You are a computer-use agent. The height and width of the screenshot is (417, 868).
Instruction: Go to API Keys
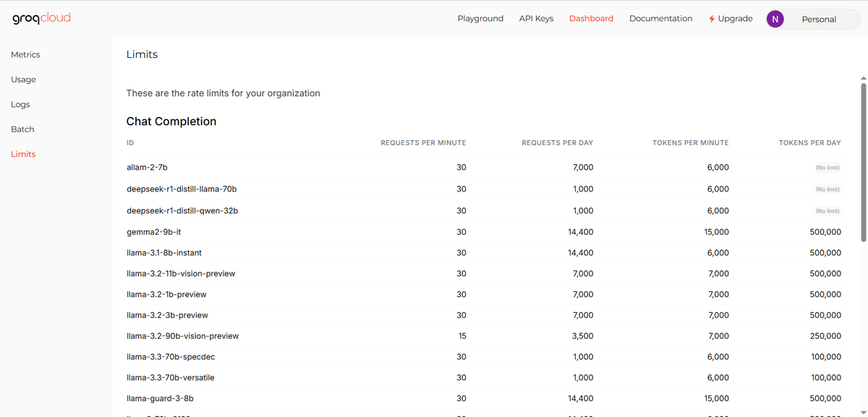coord(536,19)
